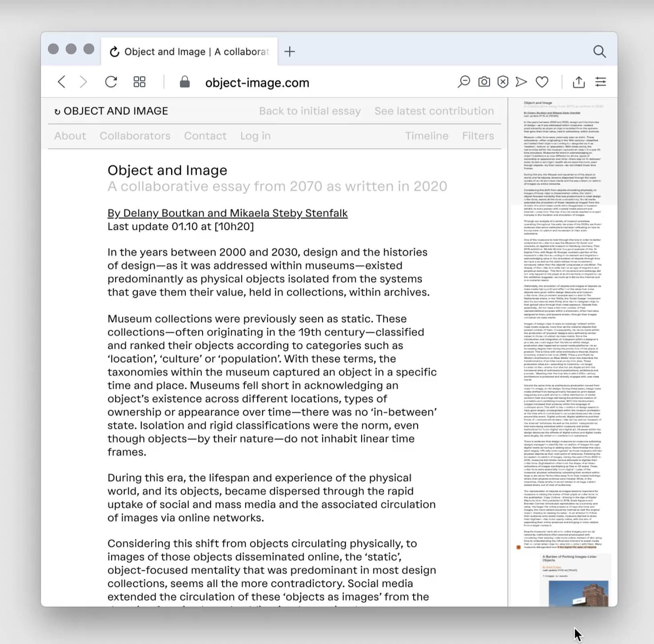
Task: View site security via the padlock icon
Action: click(185, 82)
